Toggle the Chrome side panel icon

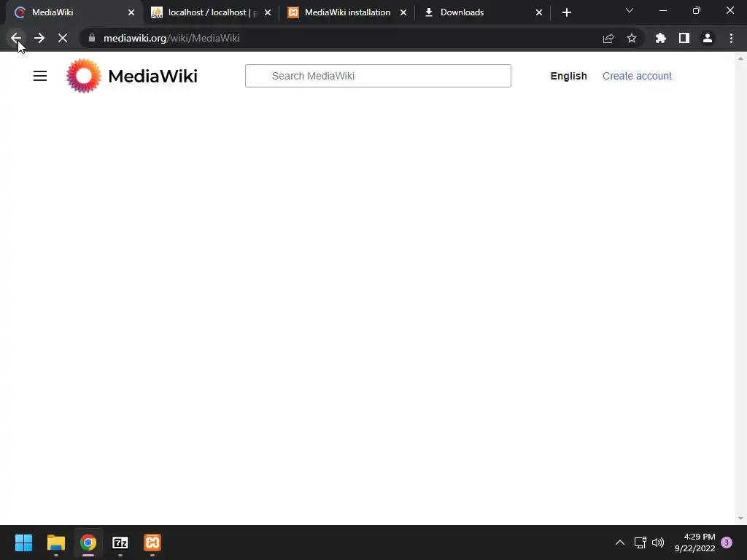(684, 38)
